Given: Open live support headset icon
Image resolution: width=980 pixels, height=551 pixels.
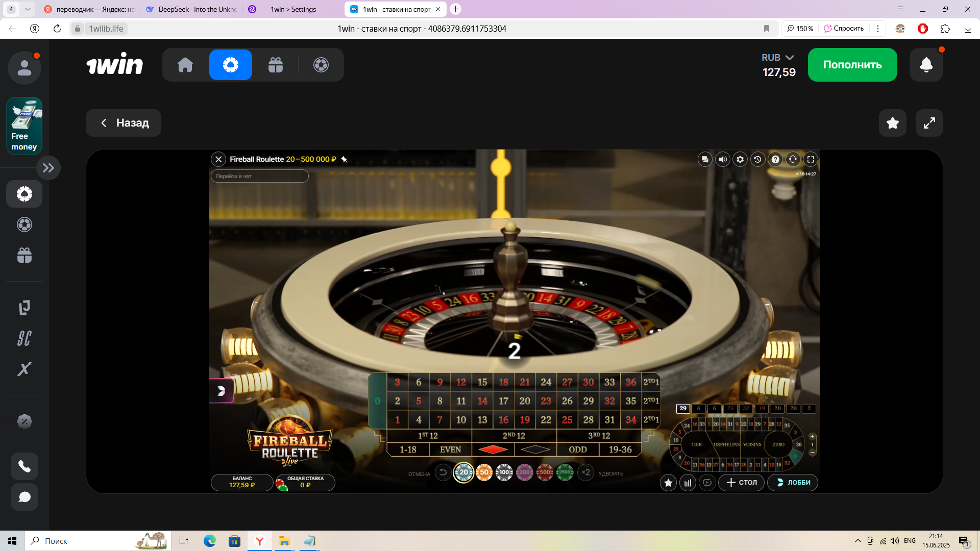Looking at the screenshot, I should [x=793, y=159].
